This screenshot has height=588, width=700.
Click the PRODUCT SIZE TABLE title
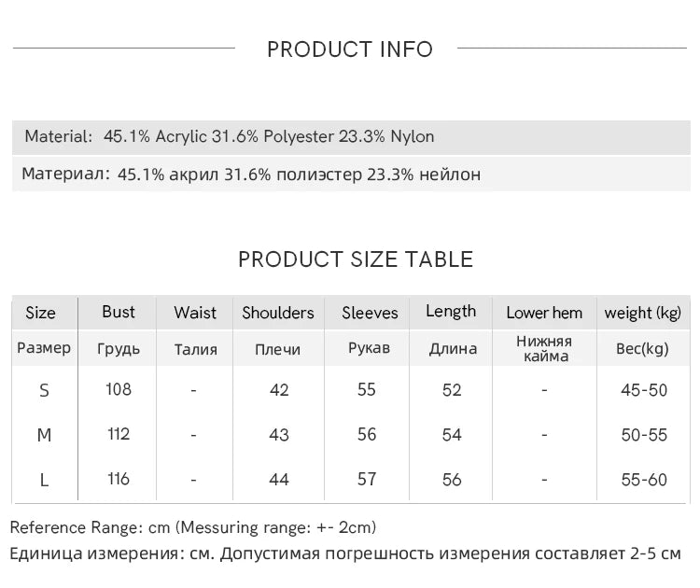356,259
